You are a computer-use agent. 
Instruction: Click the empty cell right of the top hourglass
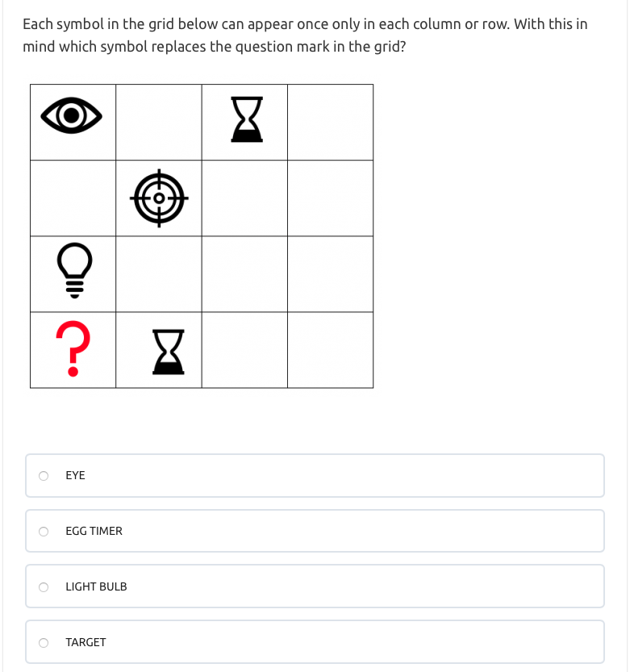pyautogui.click(x=330, y=122)
